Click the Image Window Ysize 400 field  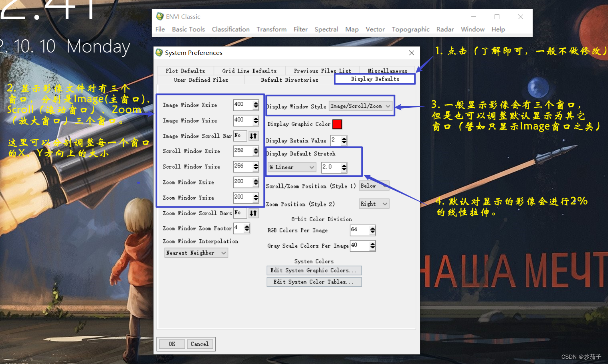(x=243, y=120)
